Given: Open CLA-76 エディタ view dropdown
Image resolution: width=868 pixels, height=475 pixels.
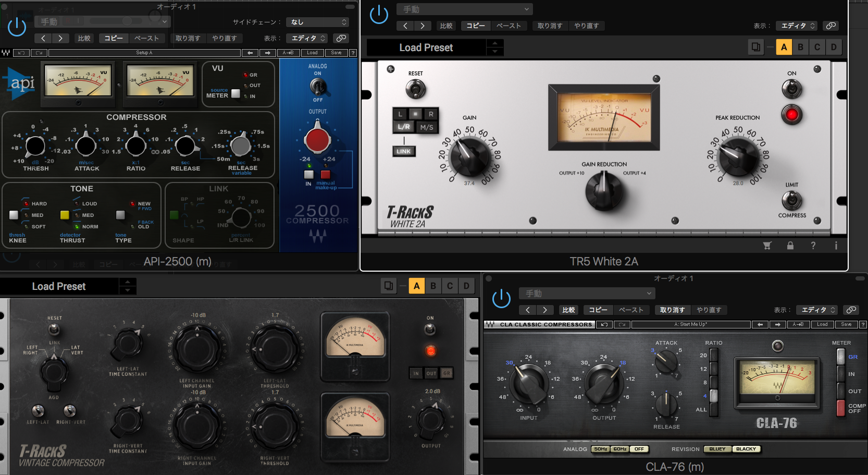Looking at the screenshot, I should click(817, 310).
